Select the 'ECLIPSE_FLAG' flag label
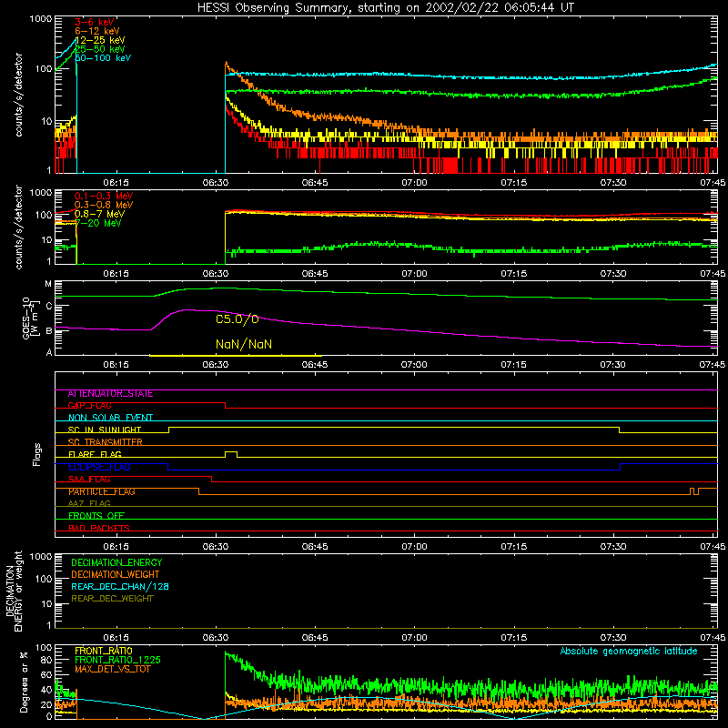 pyautogui.click(x=99, y=467)
